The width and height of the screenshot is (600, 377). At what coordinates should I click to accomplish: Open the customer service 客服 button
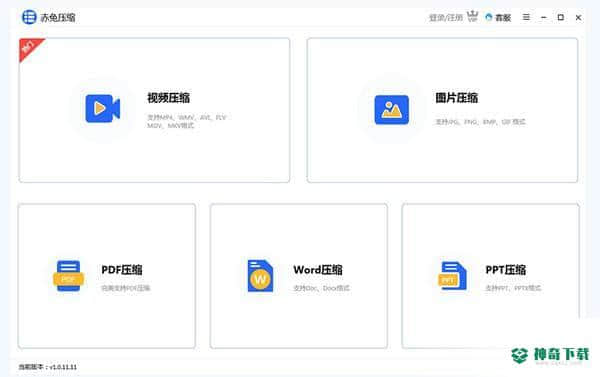pyautogui.click(x=498, y=18)
